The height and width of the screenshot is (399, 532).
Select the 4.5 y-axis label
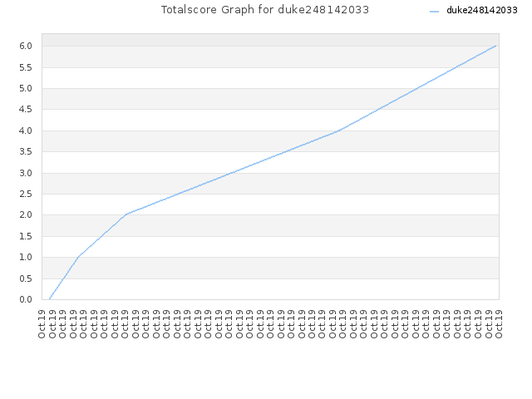tap(26, 109)
